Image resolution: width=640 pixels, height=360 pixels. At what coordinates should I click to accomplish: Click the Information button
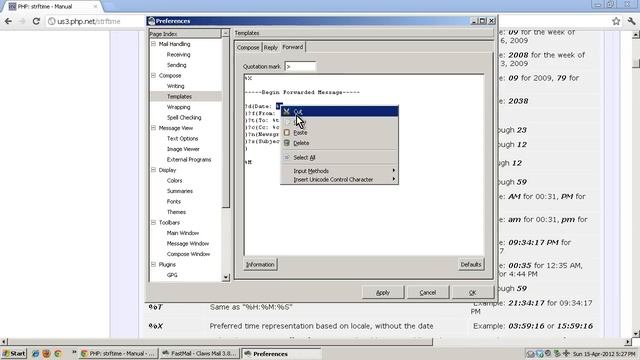pyautogui.click(x=260, y=264)
